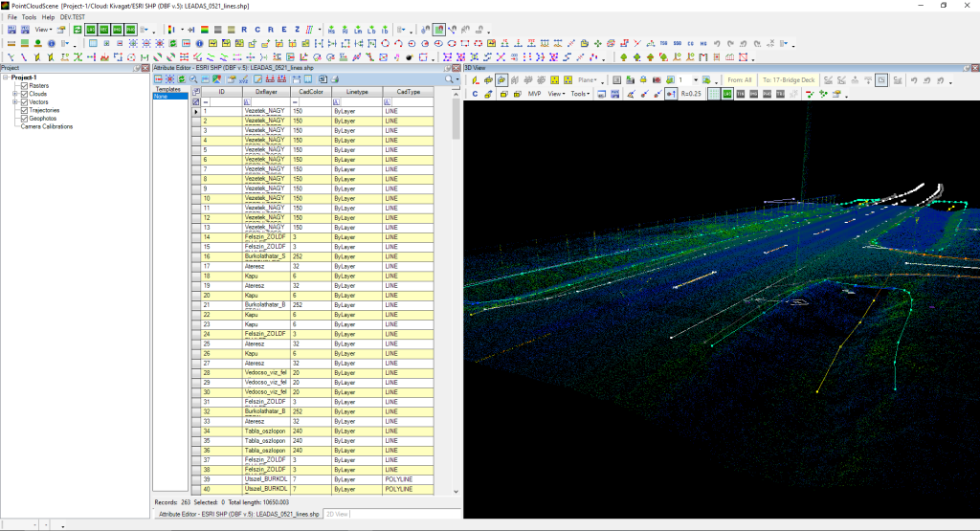Click the blue letter Z toolbar icon
The image size is (980, 531).
(x=298, y=30)
